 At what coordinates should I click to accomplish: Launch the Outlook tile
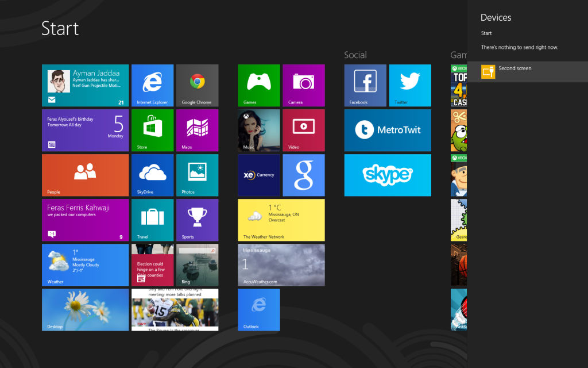[259, 310]
